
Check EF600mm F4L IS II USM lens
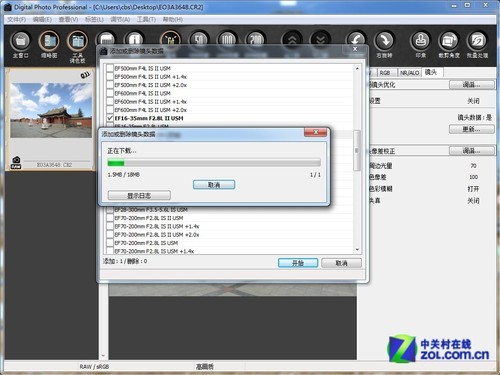pyautogui.click(x=110, y=93)
